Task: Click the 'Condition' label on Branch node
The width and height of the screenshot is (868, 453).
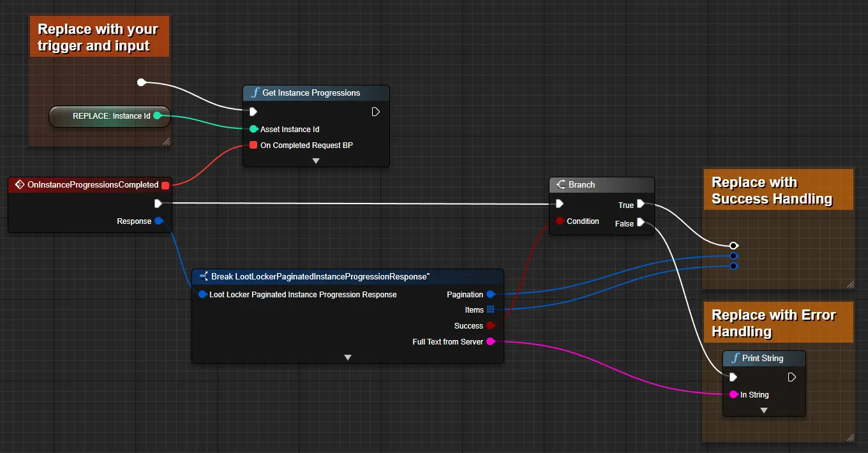Action: click(x=583, y=221)
